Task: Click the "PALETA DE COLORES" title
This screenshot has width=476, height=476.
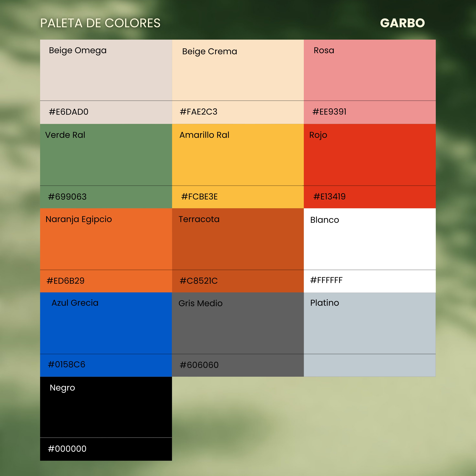Action: point(100,23)
